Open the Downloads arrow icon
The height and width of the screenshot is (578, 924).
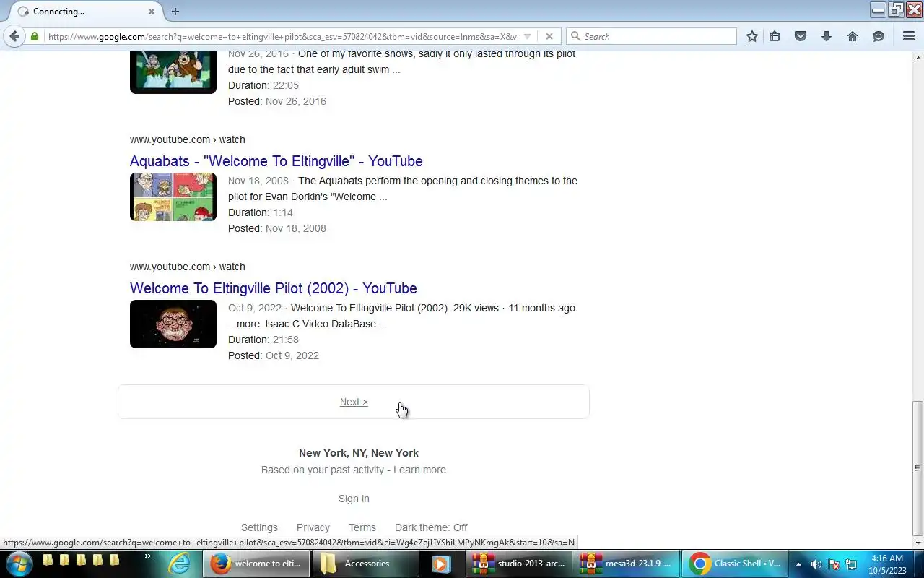(827, 36)
